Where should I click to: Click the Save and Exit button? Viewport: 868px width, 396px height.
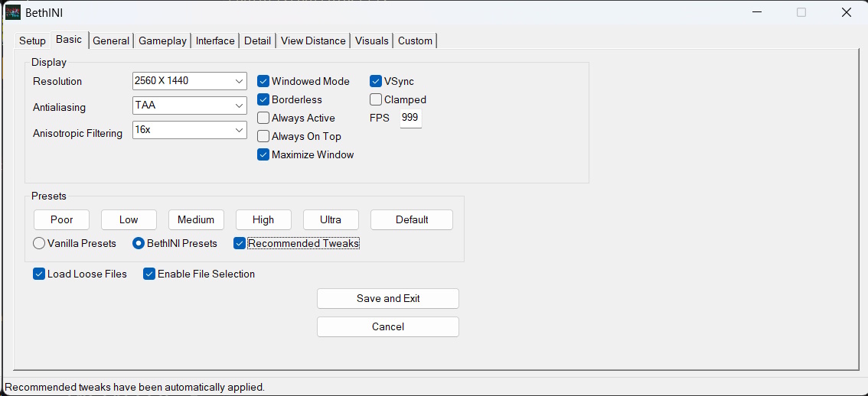click(388, 299)
